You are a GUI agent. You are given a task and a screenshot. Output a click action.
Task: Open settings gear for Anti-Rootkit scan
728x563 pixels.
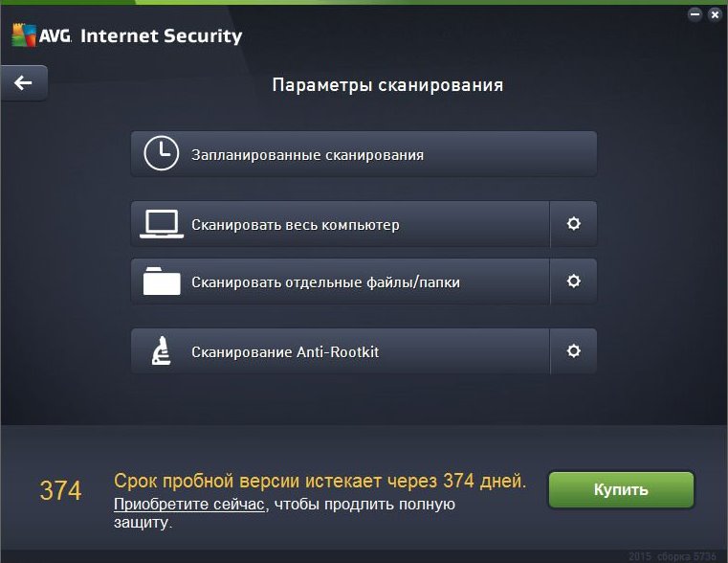click(x=573, y=350)
